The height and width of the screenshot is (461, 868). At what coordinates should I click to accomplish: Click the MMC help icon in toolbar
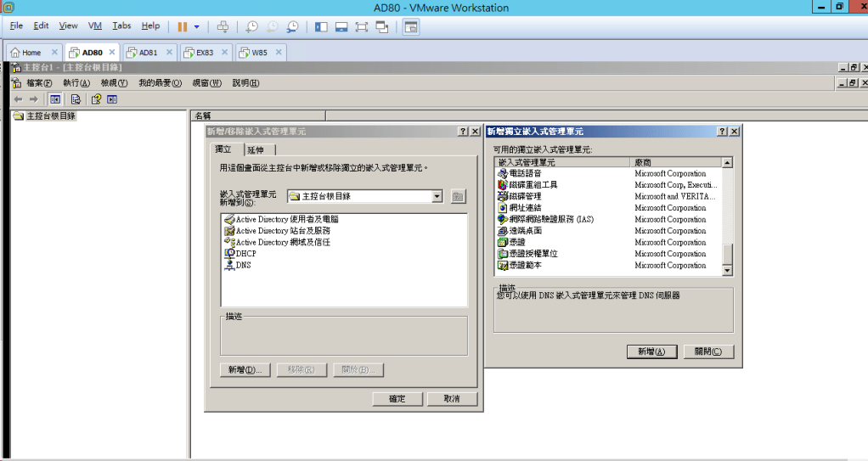96,99
